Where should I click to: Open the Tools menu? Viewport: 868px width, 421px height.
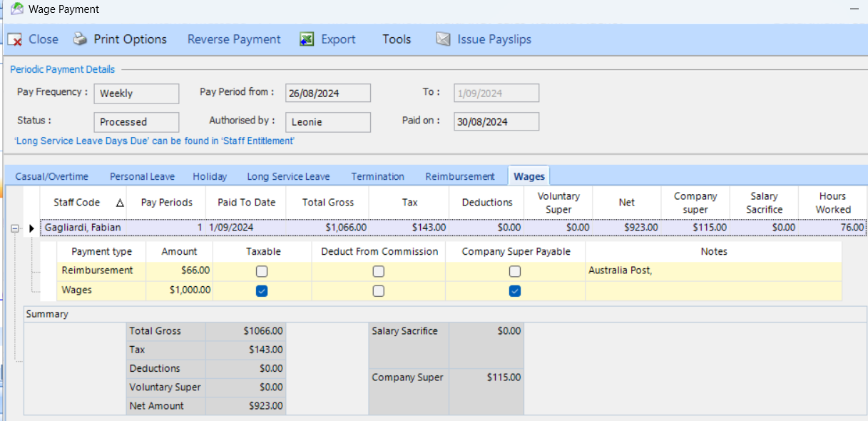tap(396, 39)
